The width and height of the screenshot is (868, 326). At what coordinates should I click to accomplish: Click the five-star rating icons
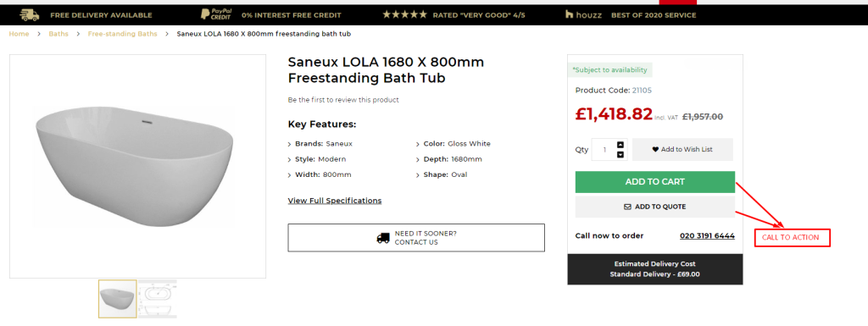pyautogui.click(x=404, y=15)
